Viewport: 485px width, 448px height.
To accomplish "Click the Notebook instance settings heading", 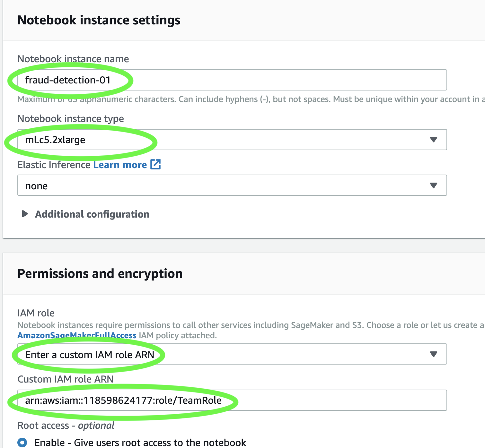I will coord(99,20).
